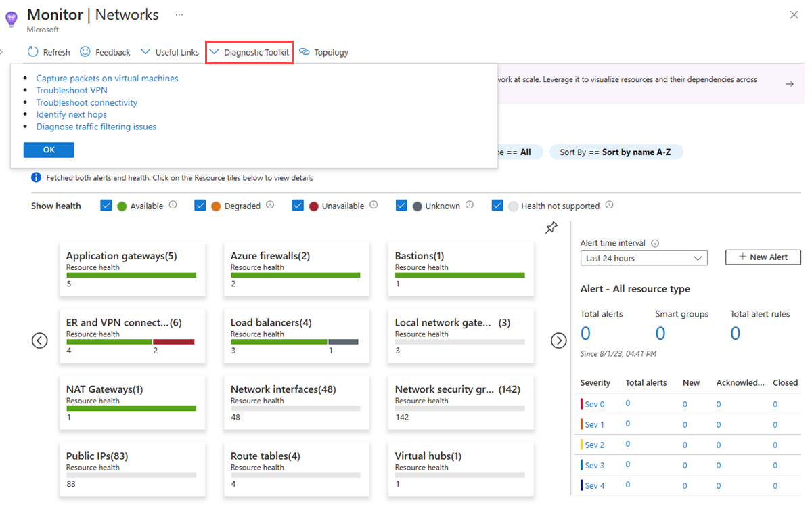Click the ellipsis menu next to Networks title
The width and height of the screenshot is (812, 507).
click(x=178, y=14)
